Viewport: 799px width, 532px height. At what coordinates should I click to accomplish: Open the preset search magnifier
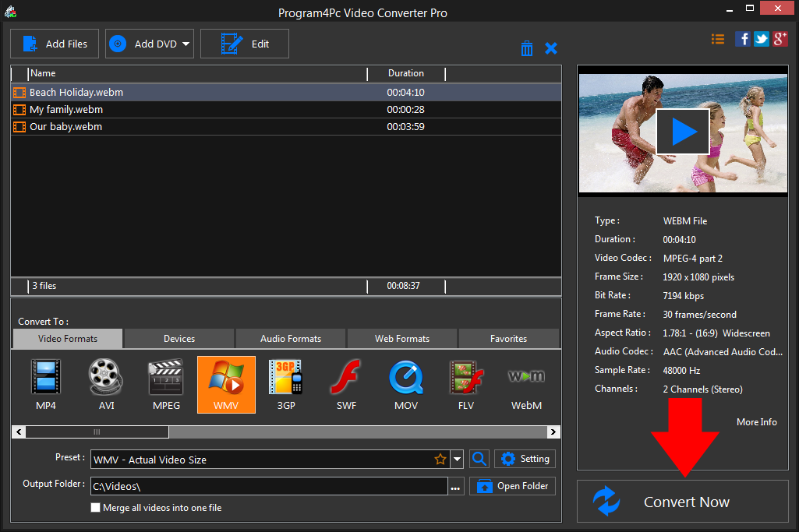(x=479, y=459)
